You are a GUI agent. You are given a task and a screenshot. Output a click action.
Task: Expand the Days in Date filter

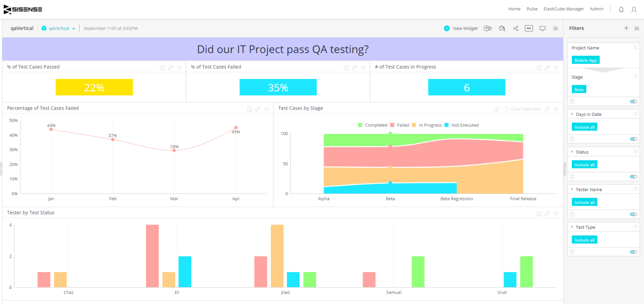click(x=571, y=114)
